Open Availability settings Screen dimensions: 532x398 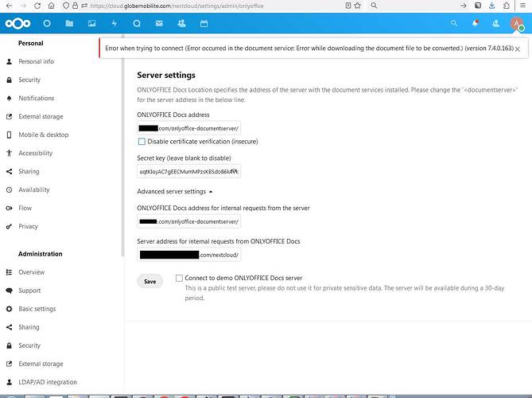(34, 189)
